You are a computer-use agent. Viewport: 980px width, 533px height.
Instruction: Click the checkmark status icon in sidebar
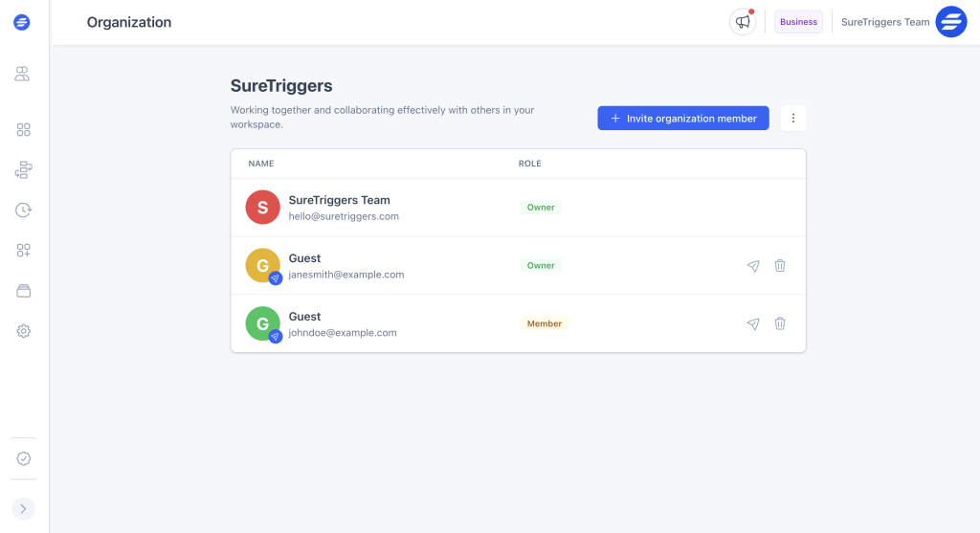(24, 458)
